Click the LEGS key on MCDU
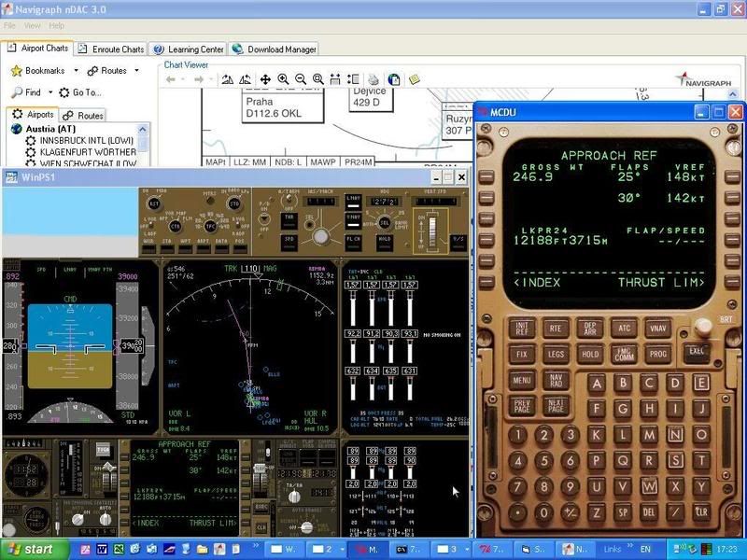The height and width of the screenshot is (560, 747). tap(556, 354)
